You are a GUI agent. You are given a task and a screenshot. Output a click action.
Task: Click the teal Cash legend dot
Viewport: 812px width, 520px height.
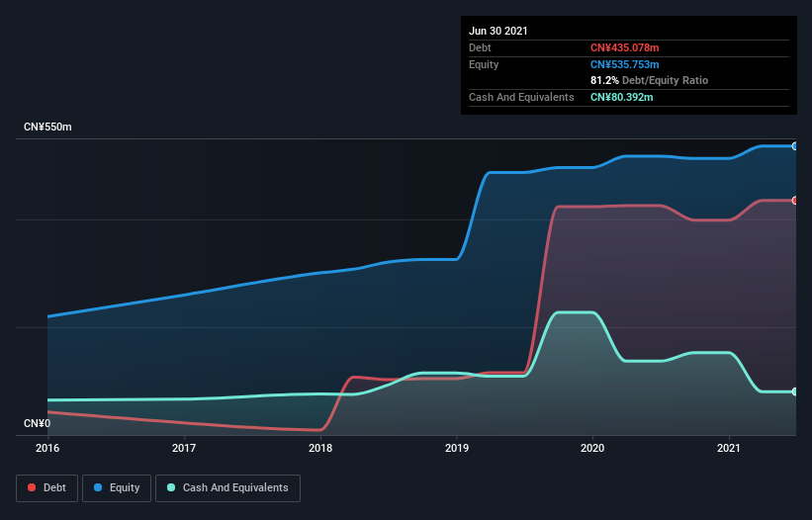tap(171, 487)
